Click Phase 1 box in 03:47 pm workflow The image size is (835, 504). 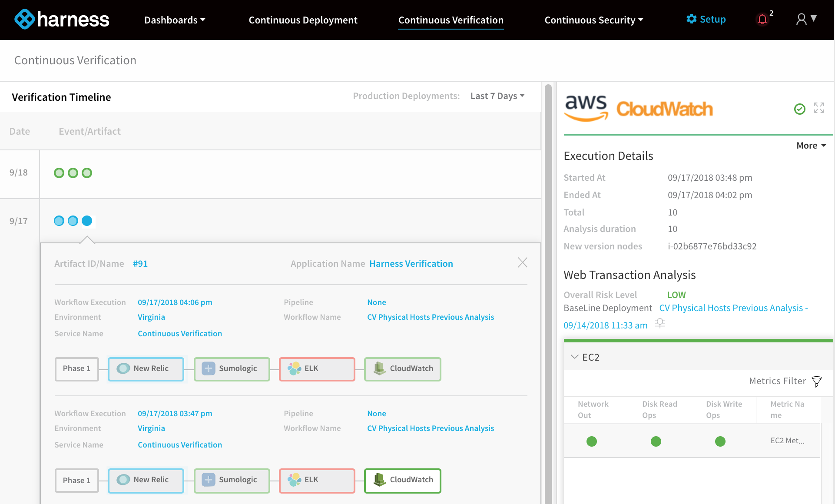[x=77, y=480]
